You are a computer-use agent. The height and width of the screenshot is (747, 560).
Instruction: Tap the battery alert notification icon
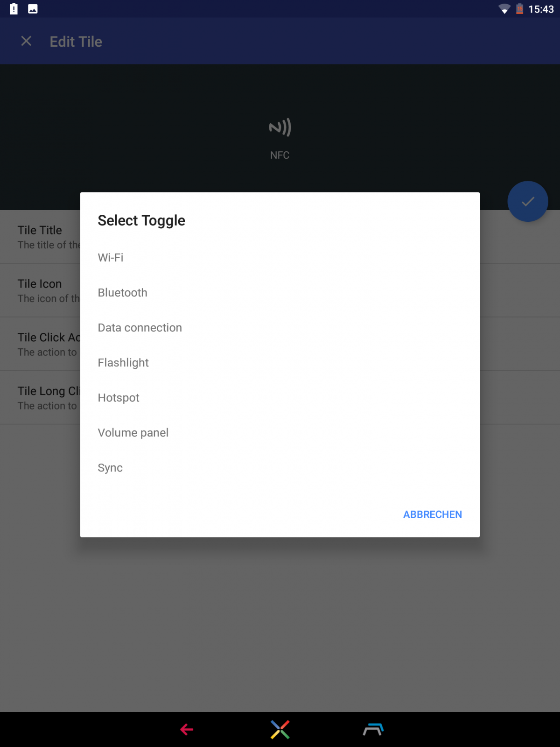14,9
